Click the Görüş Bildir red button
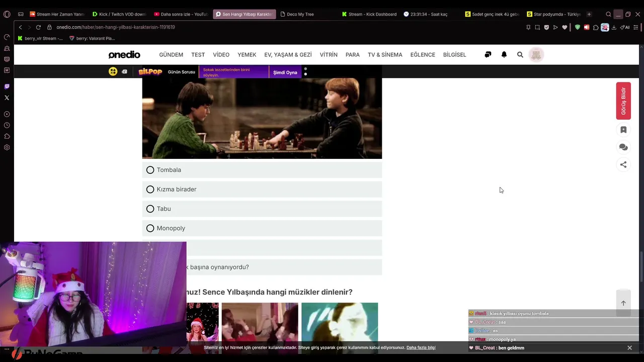 tap(623, 101)
